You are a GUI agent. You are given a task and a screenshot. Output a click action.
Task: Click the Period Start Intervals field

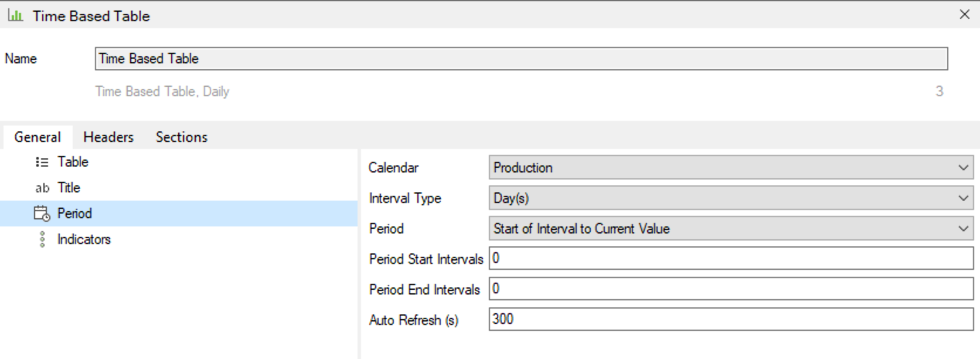coord(731,258)
